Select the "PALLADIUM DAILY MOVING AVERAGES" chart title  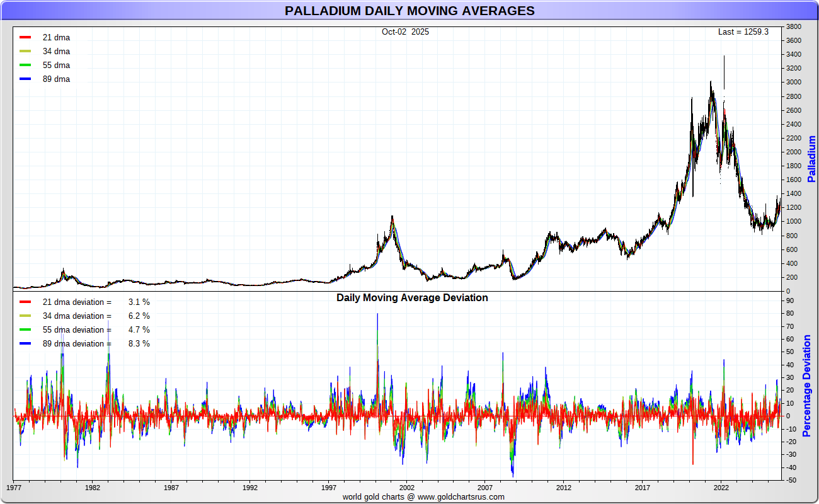(x=409, y=11)
